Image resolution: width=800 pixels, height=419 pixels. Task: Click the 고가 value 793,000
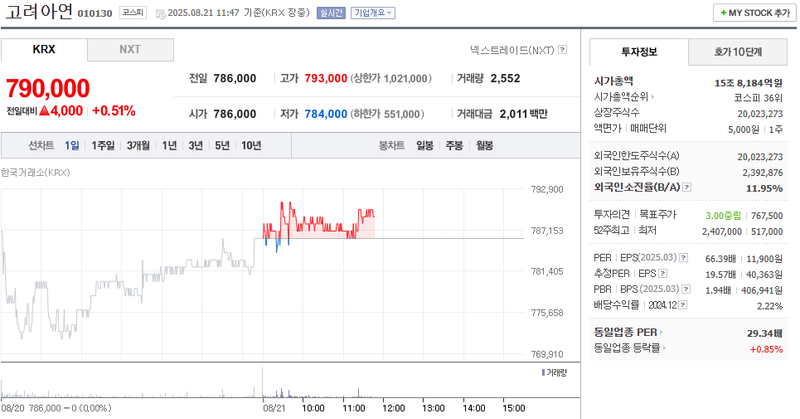(x=326, y=78)
